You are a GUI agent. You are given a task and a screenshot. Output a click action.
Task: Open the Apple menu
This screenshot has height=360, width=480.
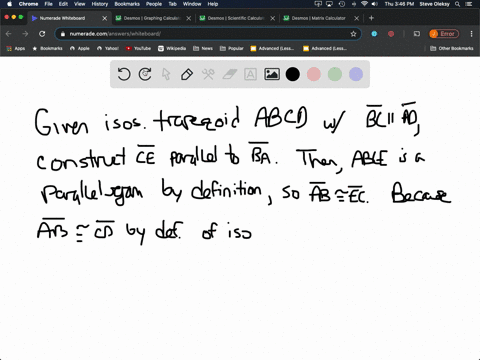tap(9, 4)
